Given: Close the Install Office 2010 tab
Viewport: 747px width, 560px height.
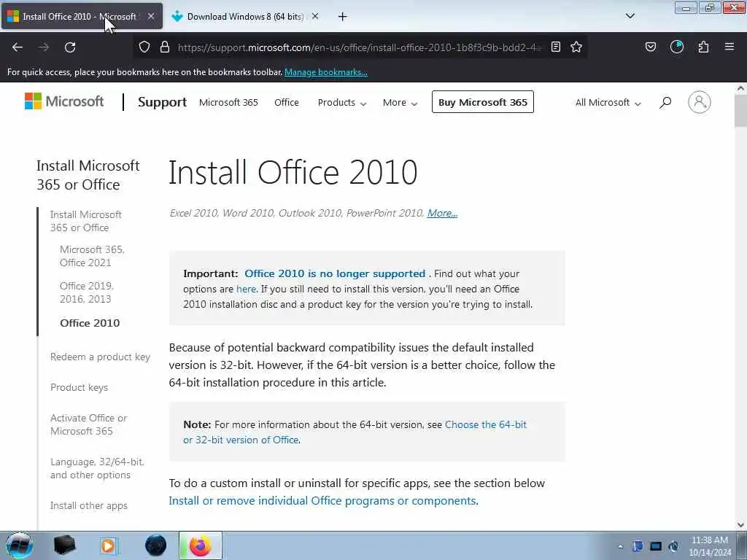Looking at the screenshot, I should click(151, 16).
